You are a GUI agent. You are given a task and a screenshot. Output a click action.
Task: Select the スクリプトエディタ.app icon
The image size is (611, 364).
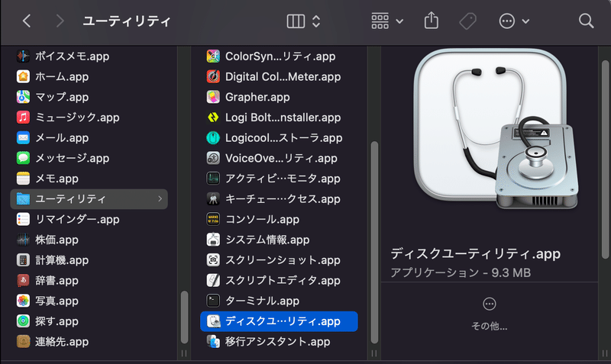(x=213, y=280)
